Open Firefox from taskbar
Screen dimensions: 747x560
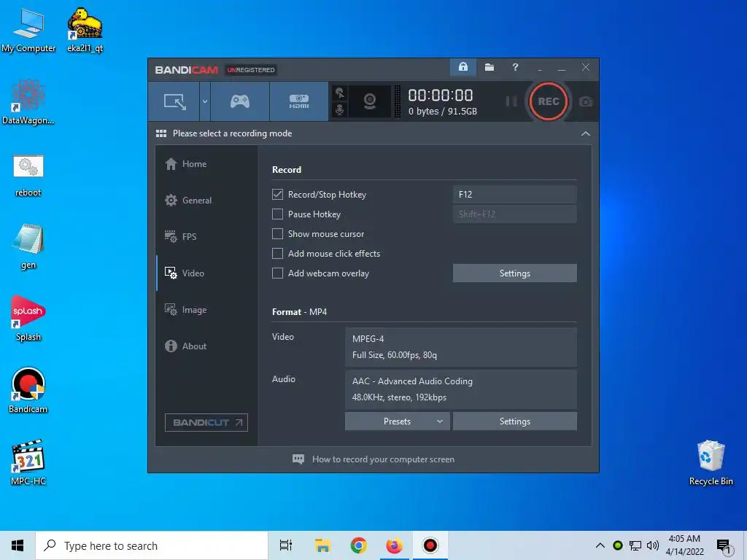394,545
